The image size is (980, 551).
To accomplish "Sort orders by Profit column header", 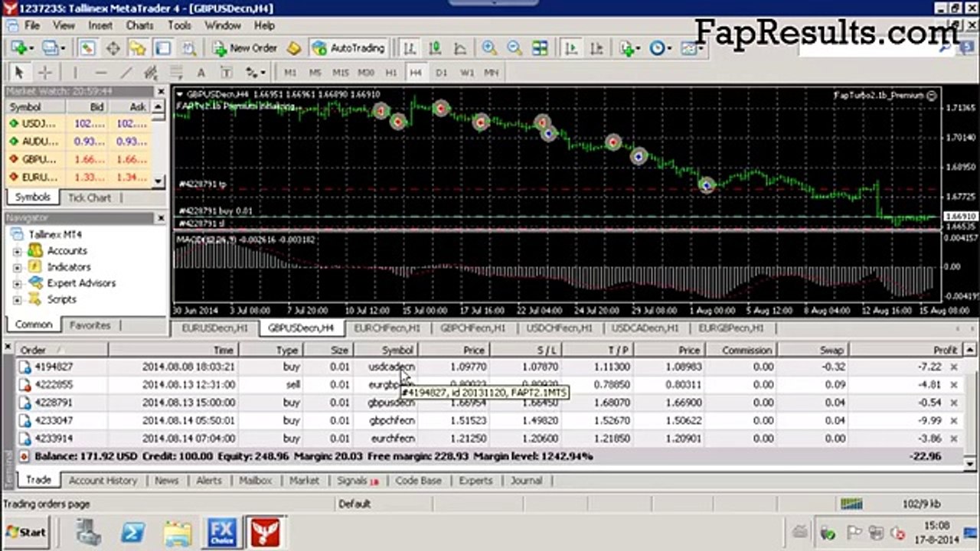I will pos(906,350).
